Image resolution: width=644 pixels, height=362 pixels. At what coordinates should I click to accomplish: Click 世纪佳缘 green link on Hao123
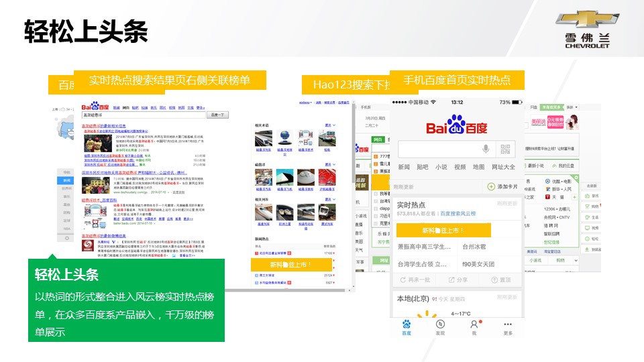click(x=551, y=242)
